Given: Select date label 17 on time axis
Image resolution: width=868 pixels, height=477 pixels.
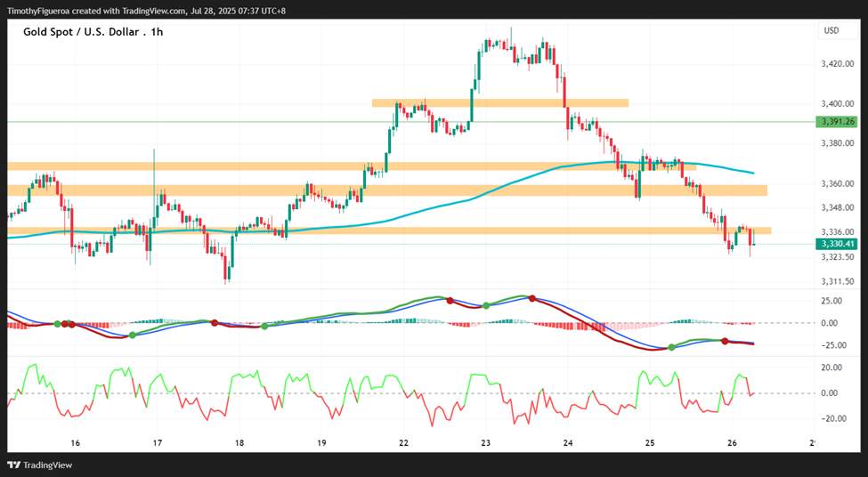Looking at the screenshot, I should pos(158,443).
